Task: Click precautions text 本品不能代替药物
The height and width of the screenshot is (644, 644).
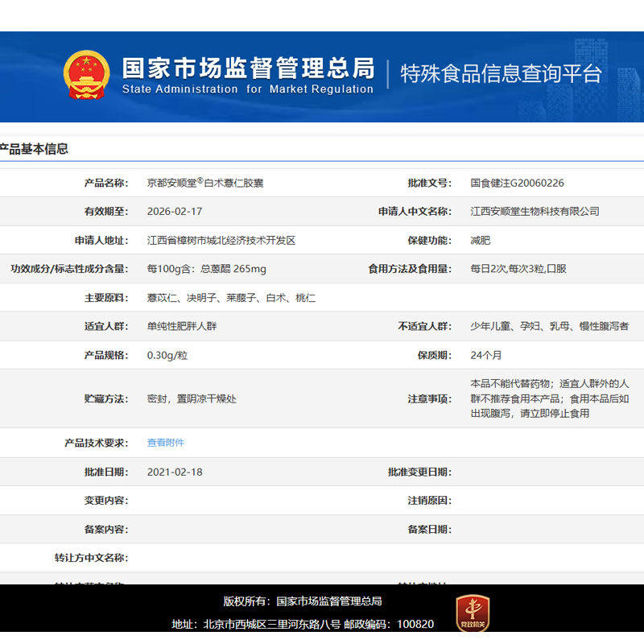Action: (x=510, y=384)
